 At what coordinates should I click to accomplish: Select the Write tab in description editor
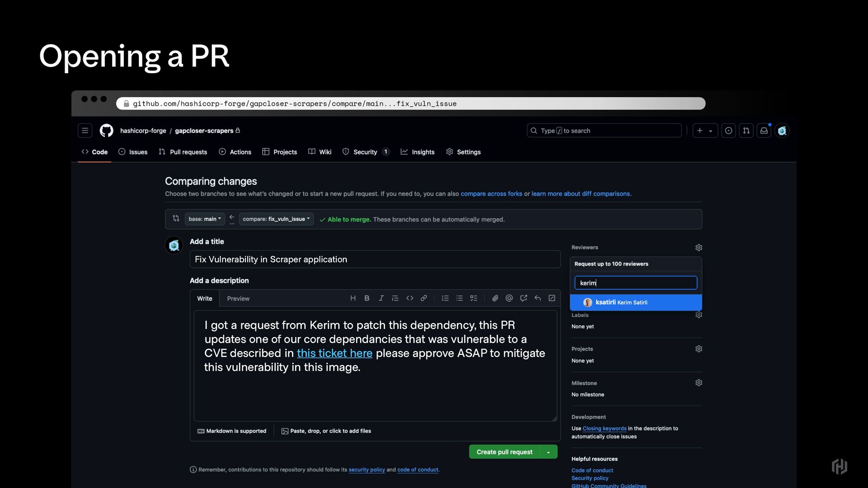205,299
